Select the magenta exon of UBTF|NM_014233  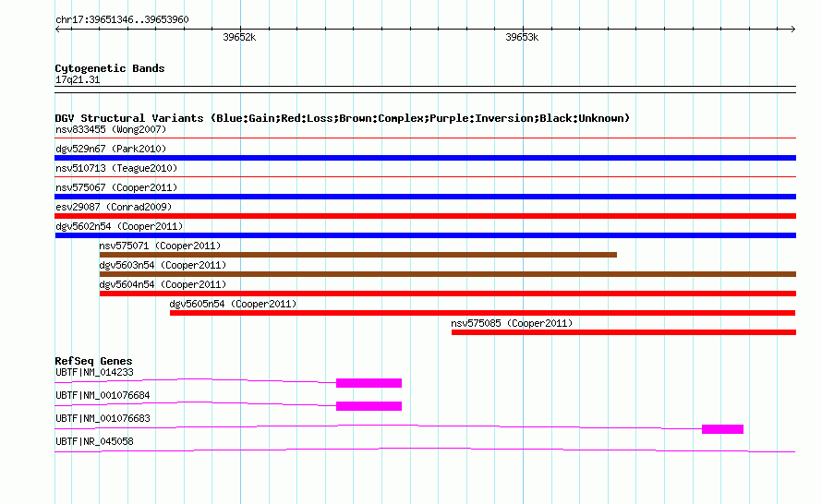tap(369, 383)
